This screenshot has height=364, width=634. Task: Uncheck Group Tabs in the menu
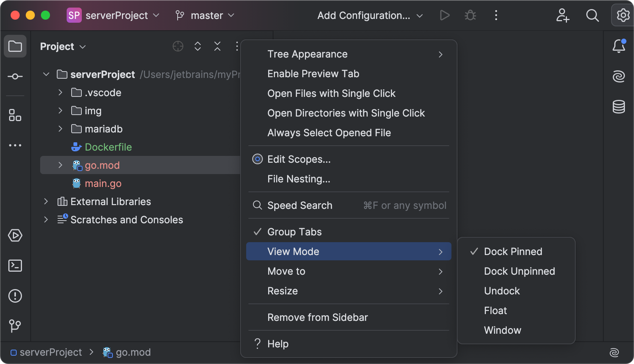pyautogui.click(x=294, y=232)
